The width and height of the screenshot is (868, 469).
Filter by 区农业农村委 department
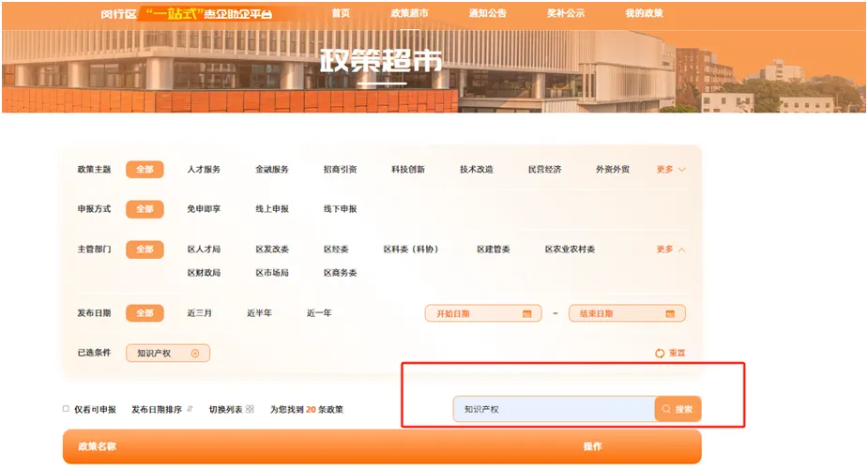570,250
